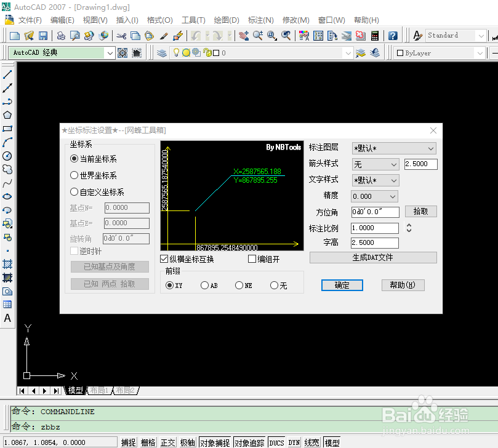
Task: Activate the Pan realtime hand icon
Action: pos(244,36)
